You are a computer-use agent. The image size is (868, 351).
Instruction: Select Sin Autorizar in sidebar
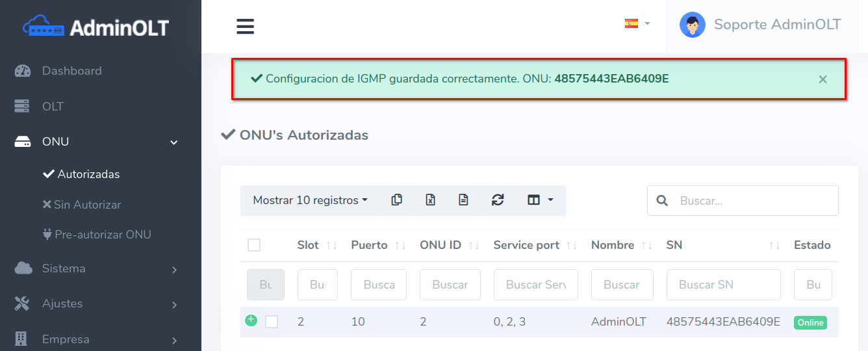(87, 205)
